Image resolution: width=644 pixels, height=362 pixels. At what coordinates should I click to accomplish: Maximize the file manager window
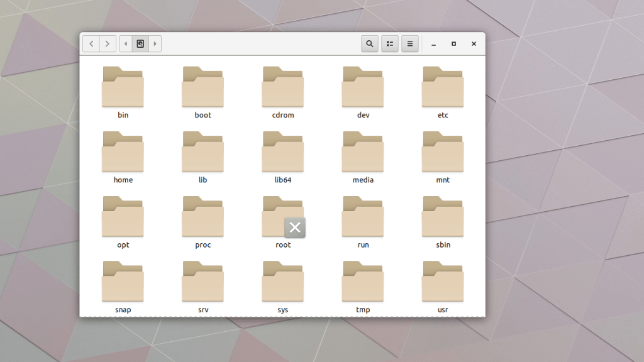(x=453, y=44)
